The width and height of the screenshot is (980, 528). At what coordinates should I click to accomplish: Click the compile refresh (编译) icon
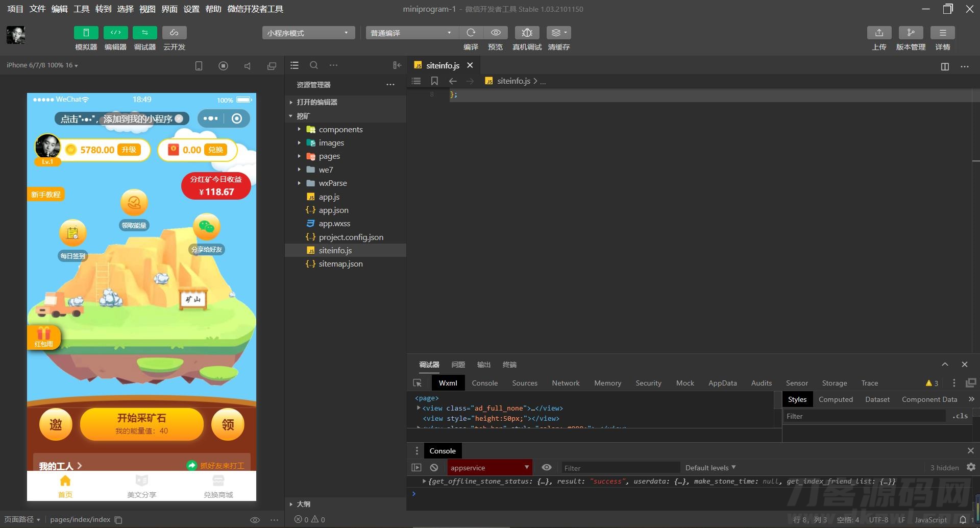click(471, 33)
